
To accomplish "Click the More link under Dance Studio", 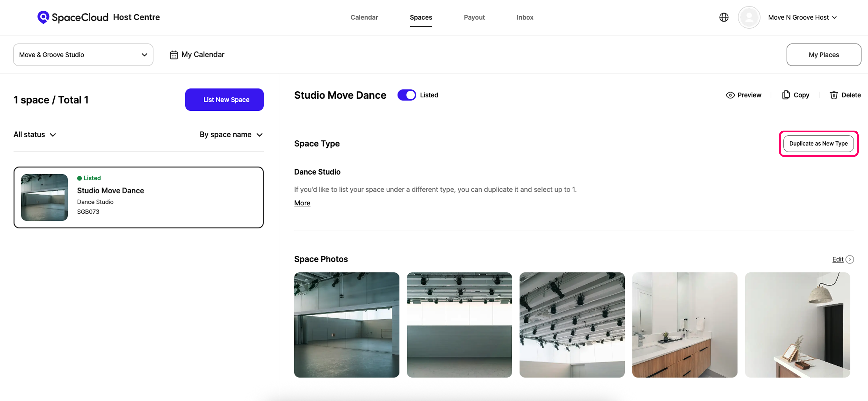I will [302, 203].
